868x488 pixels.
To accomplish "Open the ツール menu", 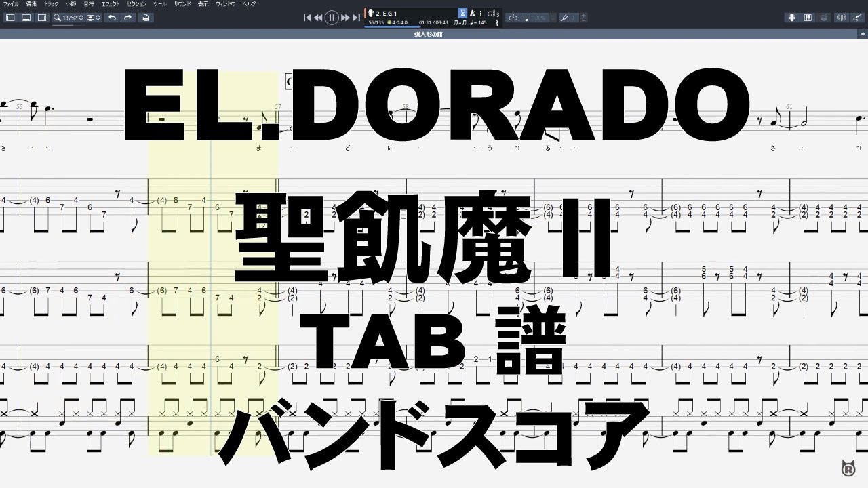I will [x=160, y=4].
